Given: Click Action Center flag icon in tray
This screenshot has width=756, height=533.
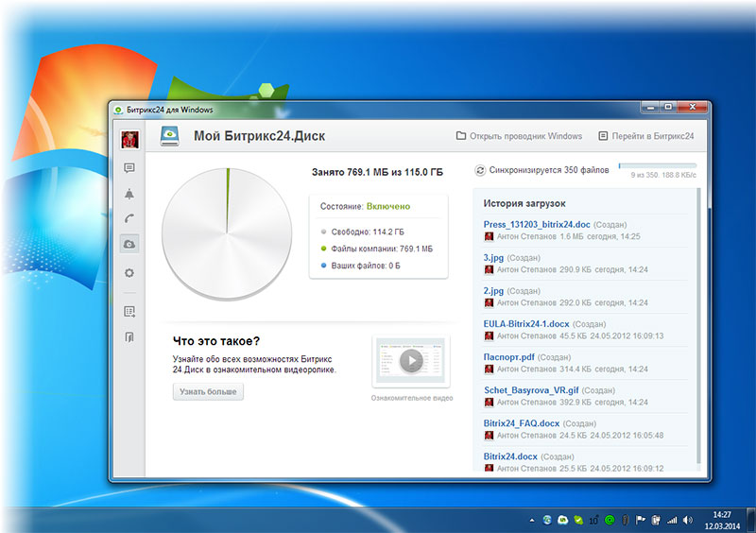Looking at the screenshot, I should (641, 520).
